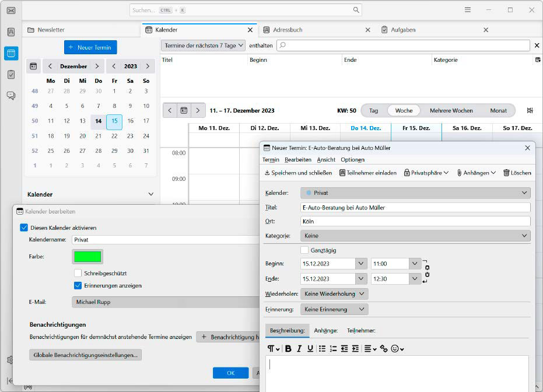
Task: Jump to today in mini-month calendar
Action: point(34,66)
